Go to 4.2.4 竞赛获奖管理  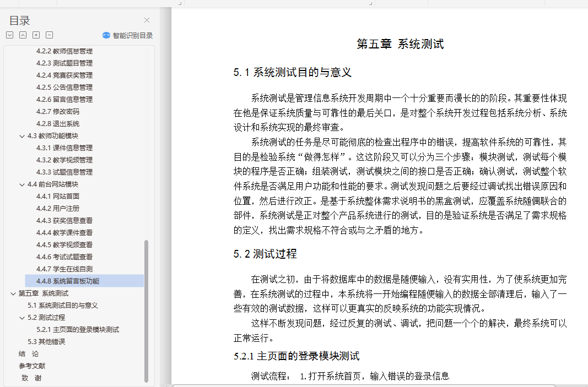pos(64,75)
